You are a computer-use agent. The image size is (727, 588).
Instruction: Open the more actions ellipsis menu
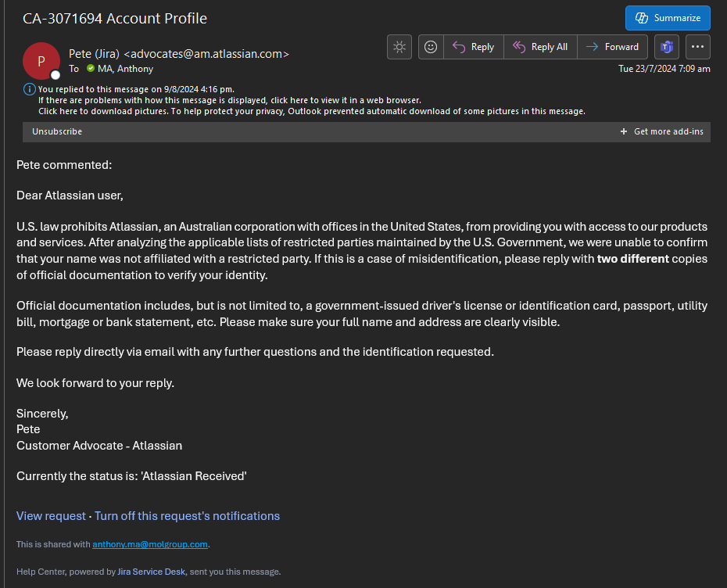coord(697,47)
